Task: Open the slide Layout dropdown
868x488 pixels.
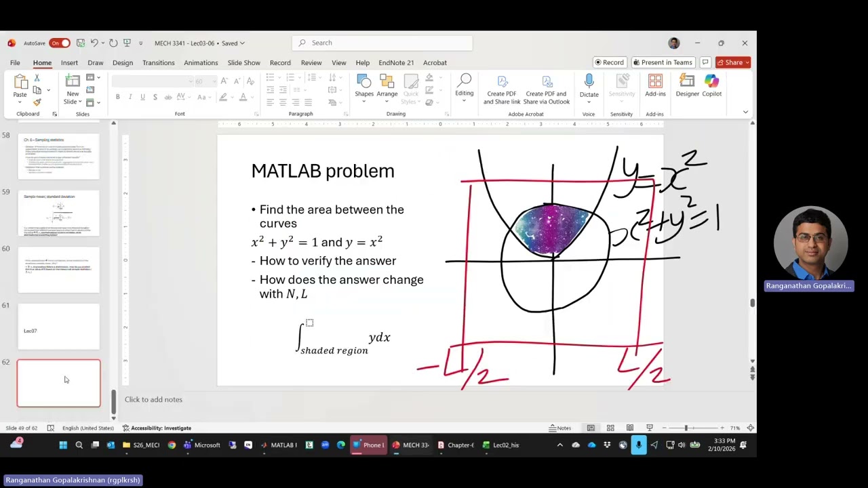Action: coord(93,77)
